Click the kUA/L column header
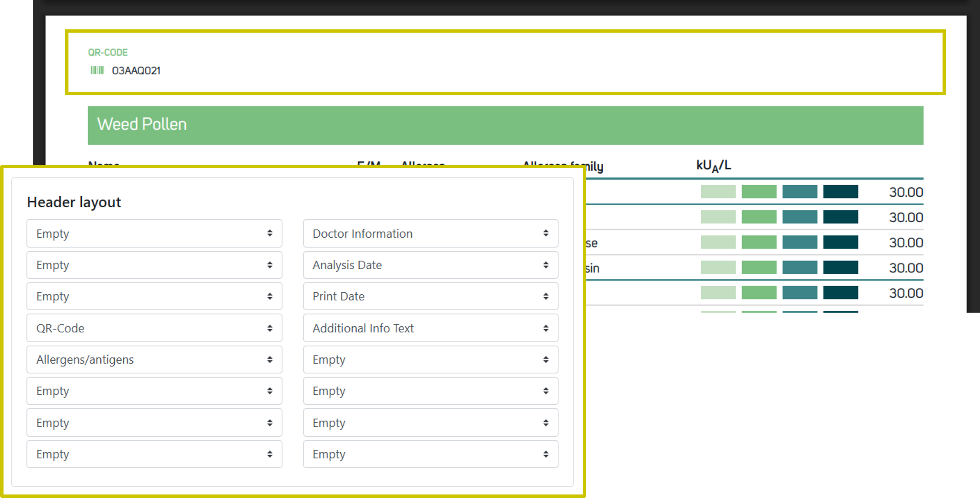Image resolution: width=980 pixels, height=498 pixels. tap(713, 165)
